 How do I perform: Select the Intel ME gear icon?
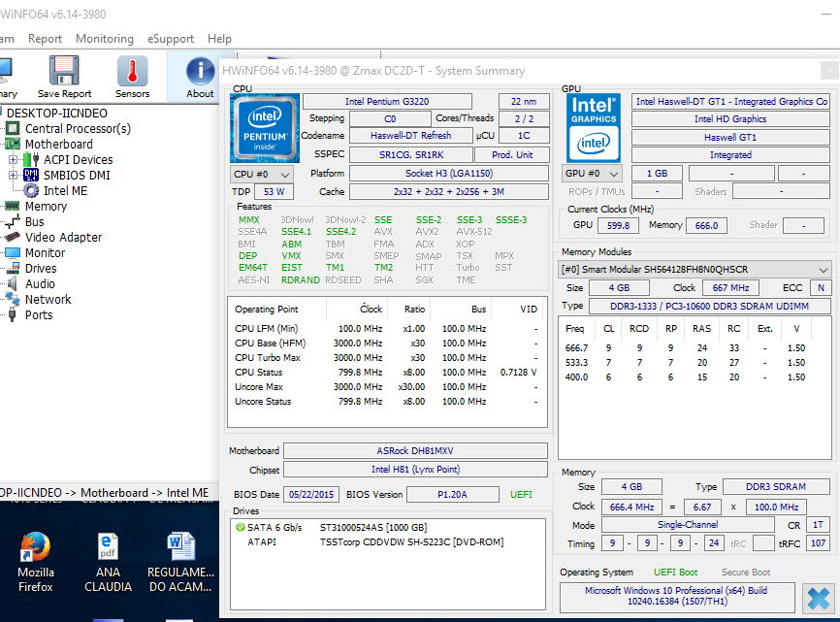31,191
